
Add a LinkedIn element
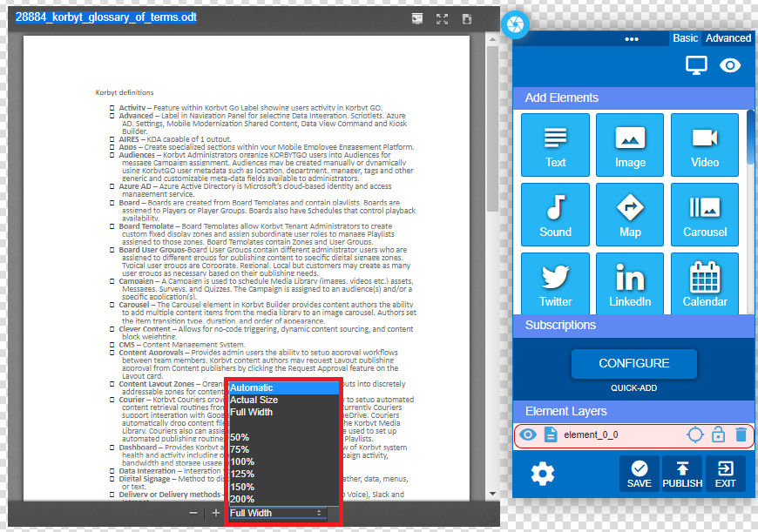(630, 284)
